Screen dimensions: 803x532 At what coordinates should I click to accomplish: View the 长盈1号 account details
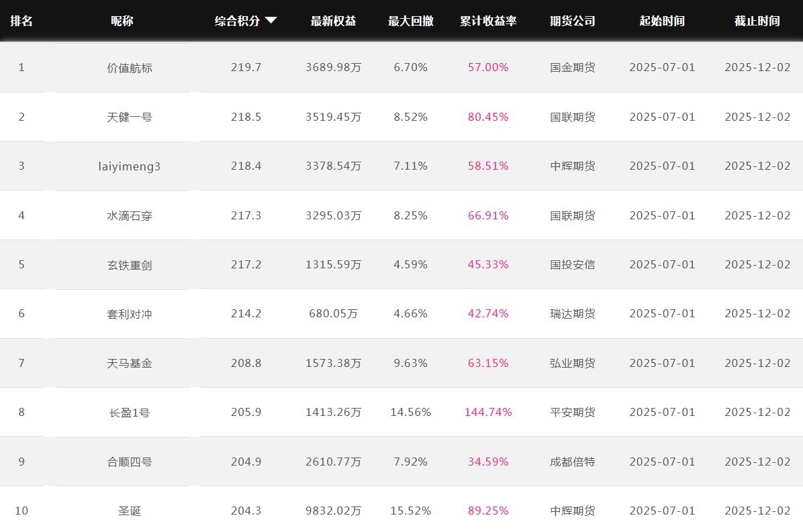click(x=130, y=413)
